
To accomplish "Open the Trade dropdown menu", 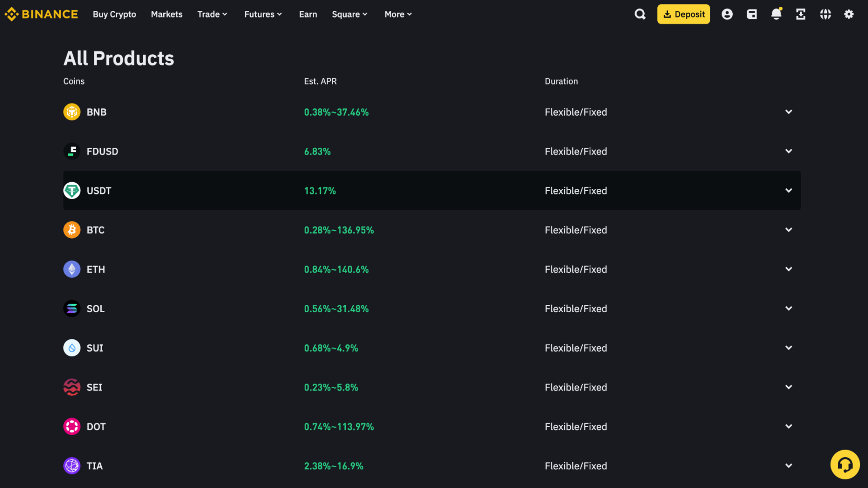I will [212, 14].
